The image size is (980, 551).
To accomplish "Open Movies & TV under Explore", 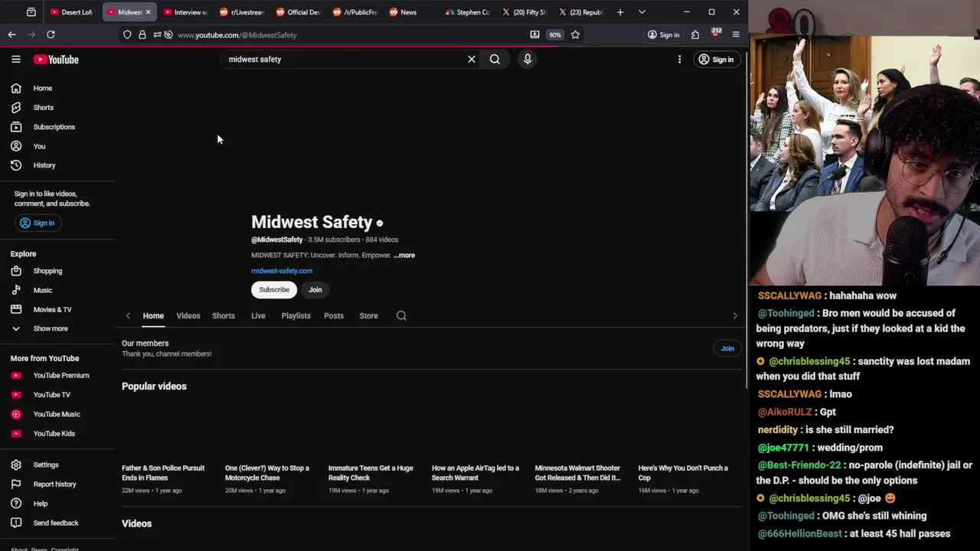I will point(52,309).
